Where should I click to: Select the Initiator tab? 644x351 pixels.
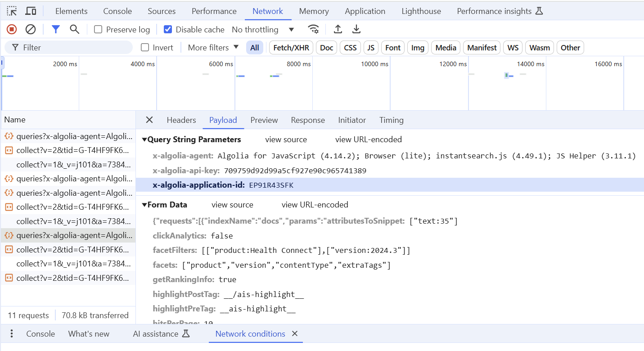click(x=352, y=120)
